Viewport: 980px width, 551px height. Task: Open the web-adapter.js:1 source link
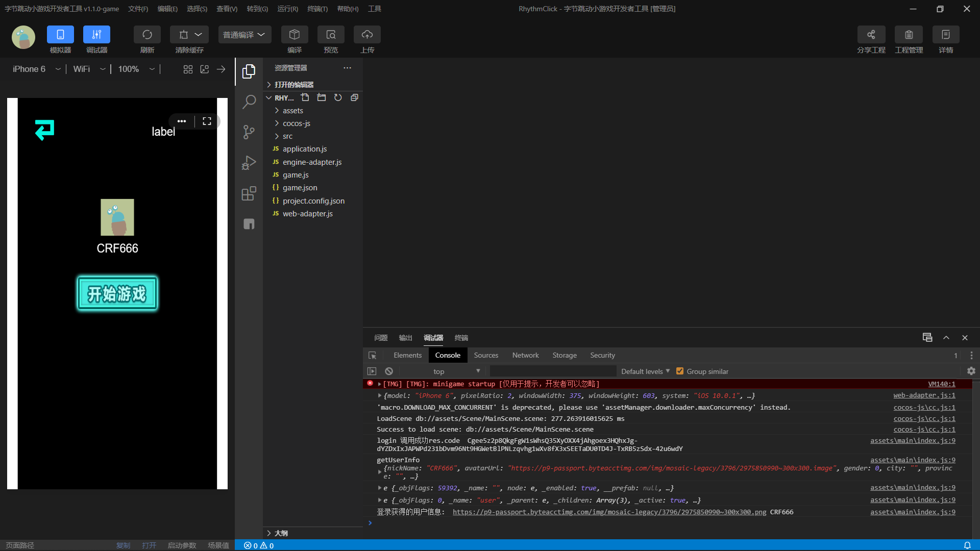pyautogui.click(x=924, y=395)
